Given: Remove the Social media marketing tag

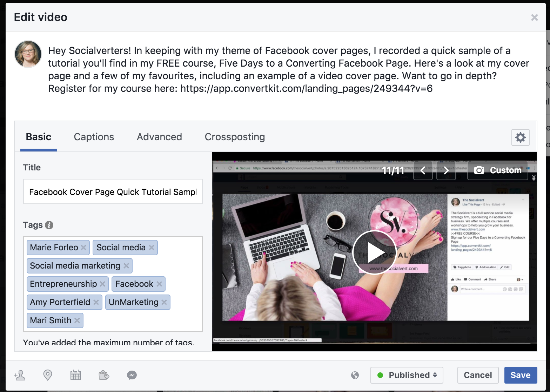Looking at the screenshot, I should coord(126,266).
